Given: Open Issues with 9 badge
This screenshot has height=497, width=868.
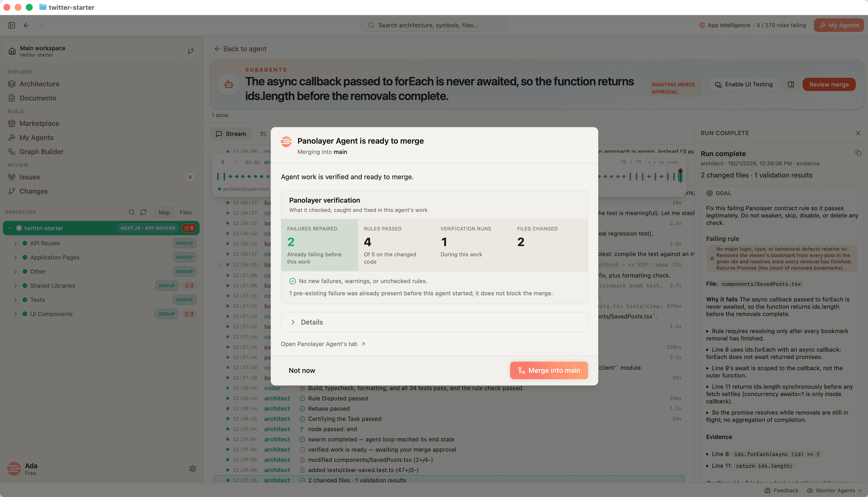Looking at the screenshot, I should 101,177.
